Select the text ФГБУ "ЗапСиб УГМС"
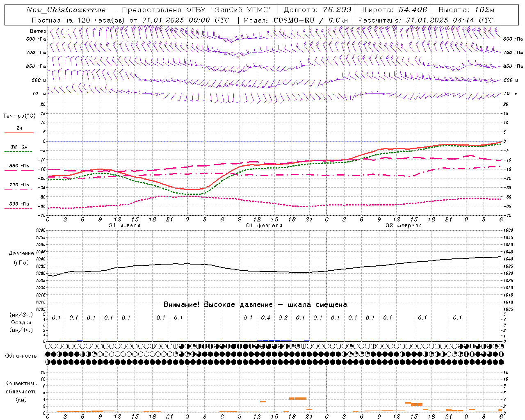The height and width of the screenshot is (420, 525). point(229,10)
